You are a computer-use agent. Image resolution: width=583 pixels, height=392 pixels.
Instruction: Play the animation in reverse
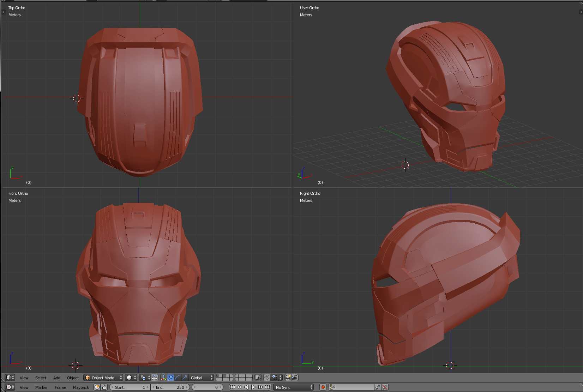pos(246,387)
